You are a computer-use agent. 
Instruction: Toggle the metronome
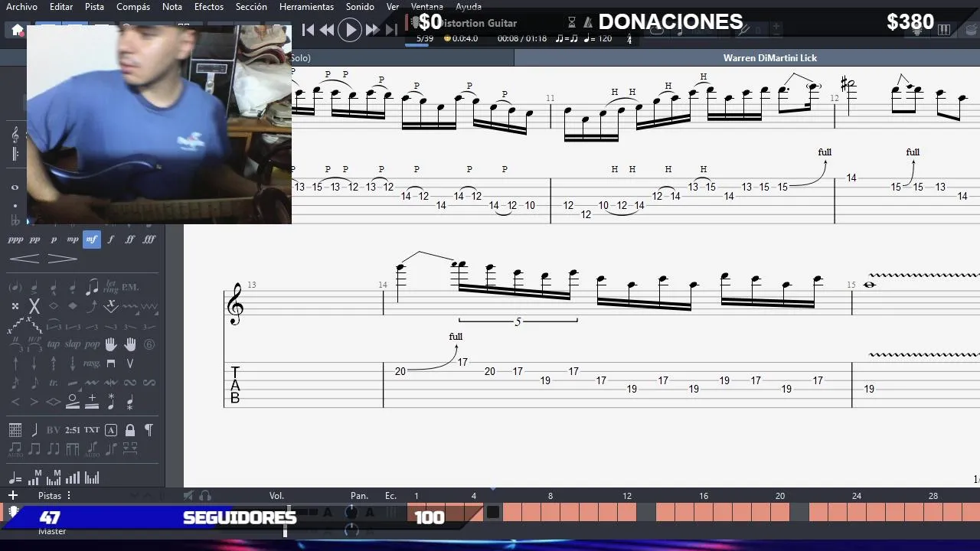point(588,23)
